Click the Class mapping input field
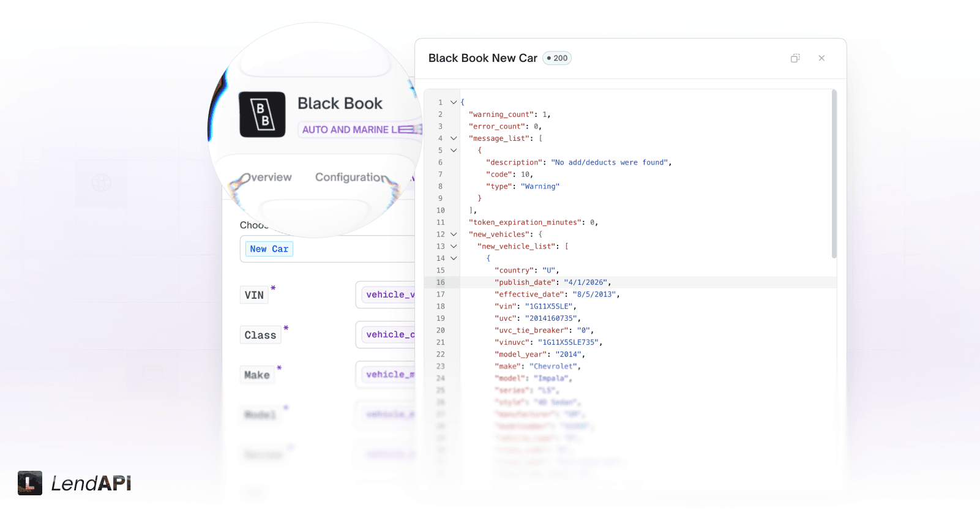The width and height of the screenshot is (980, 510). click(x=386, y=335)
